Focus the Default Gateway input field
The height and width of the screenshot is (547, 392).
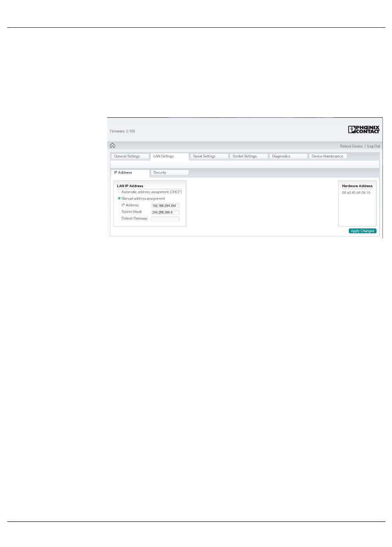pyautogui.click(x=165, y=219)
